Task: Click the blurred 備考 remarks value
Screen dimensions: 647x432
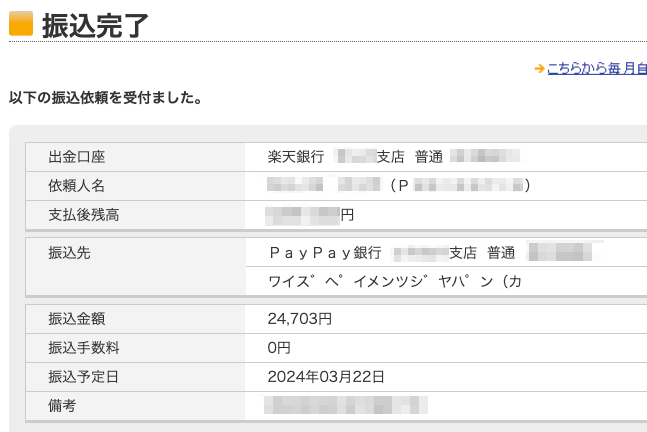Action: 346,405
